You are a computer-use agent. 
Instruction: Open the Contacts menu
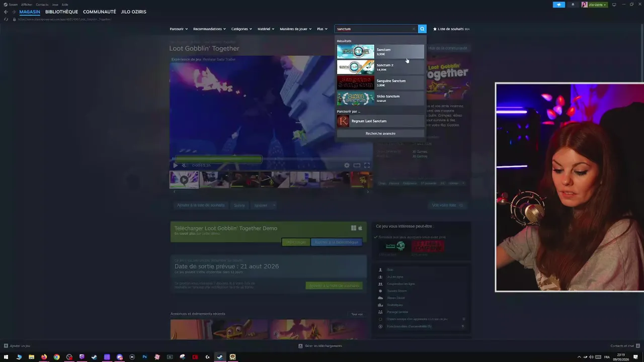pos(42,5)
